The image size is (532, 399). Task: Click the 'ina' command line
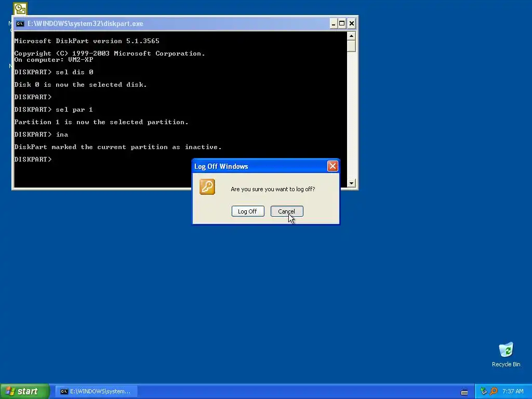tap(41, 135)
